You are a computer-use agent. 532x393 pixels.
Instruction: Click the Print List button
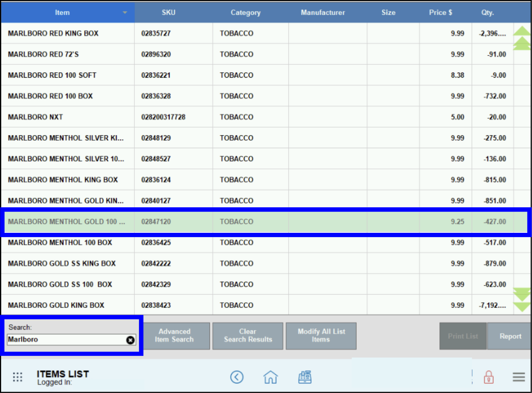pyautogui.click(x=463, y=336)
